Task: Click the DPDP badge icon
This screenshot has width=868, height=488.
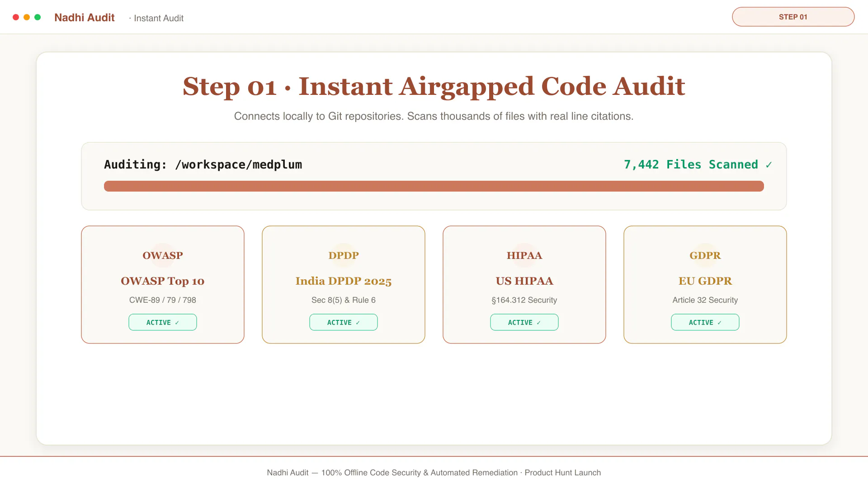Action: (x=344, y=255)
